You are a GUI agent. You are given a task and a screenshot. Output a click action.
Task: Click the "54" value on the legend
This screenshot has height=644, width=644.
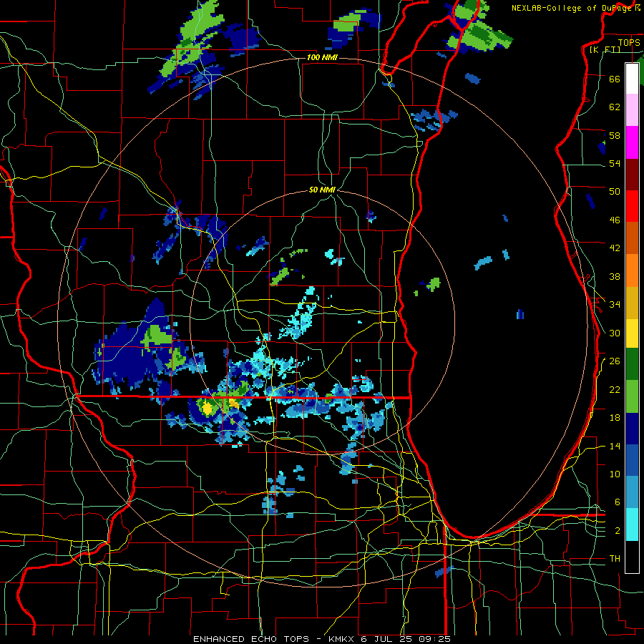(x=615, y=163)
